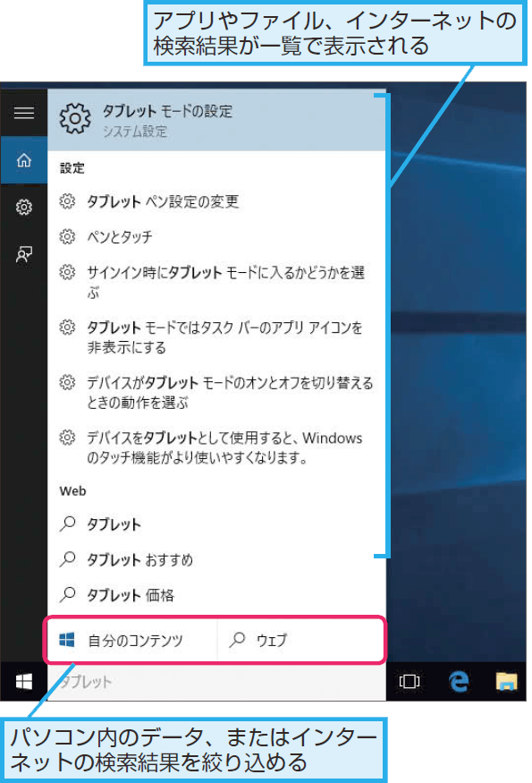Select the タブレット 価格 web suggestion
532x783 pixels.
[216, 595]
